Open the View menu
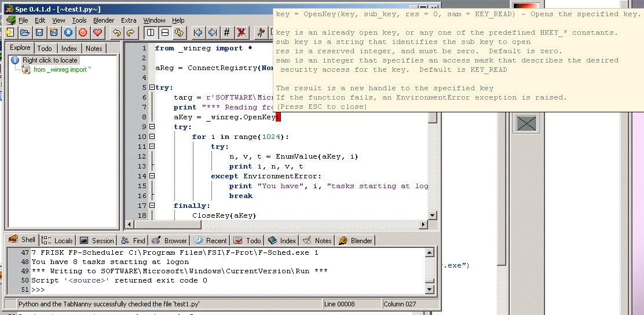This screenshot has width=644, height=315. [58, 20]
